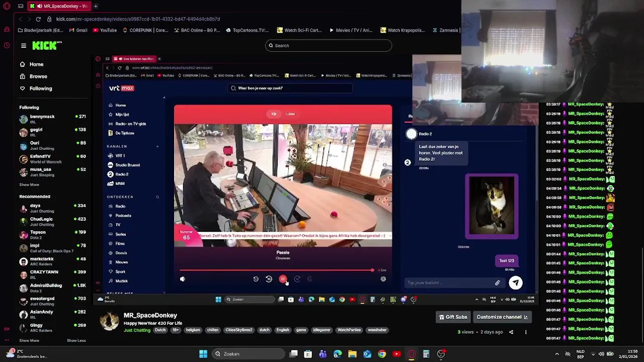Open the Opera menu icon
The width and height of the screenshot is (644, 362).
click(x=7, y=6)
